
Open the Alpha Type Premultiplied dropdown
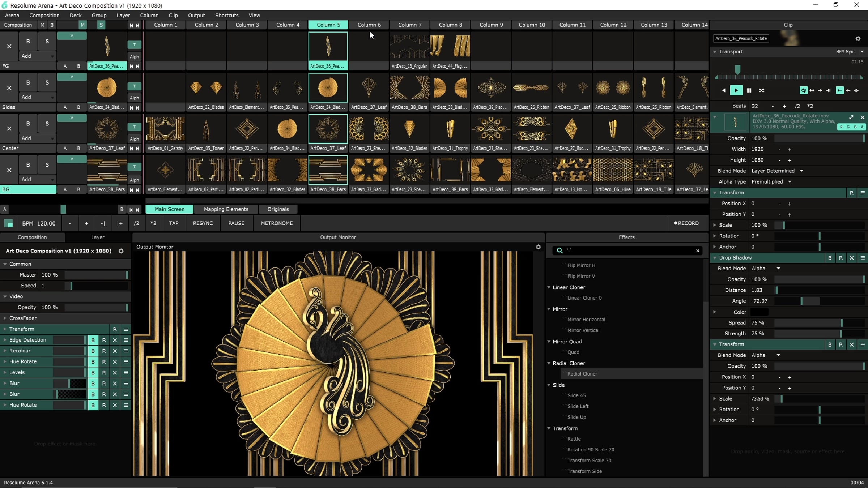coord(771,182)
